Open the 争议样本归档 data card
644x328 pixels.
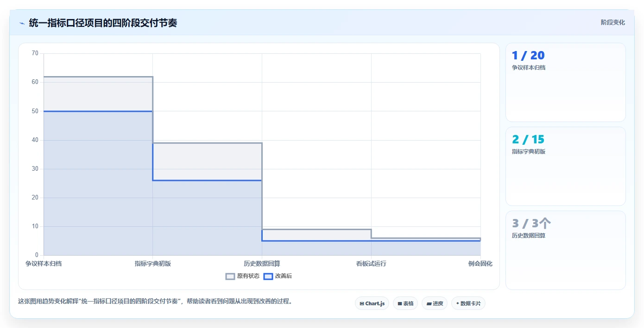[x=566, y=83]
